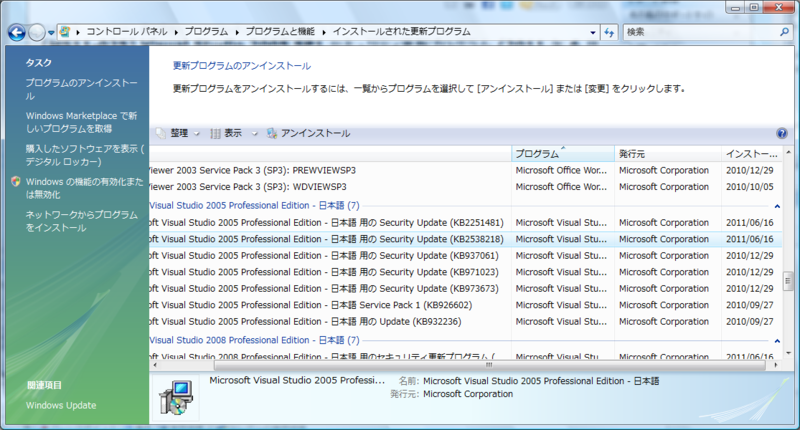Click the horizontal scrollbar thumb
Viewport: 800px width, 430px height.
[x=489, y=365]
